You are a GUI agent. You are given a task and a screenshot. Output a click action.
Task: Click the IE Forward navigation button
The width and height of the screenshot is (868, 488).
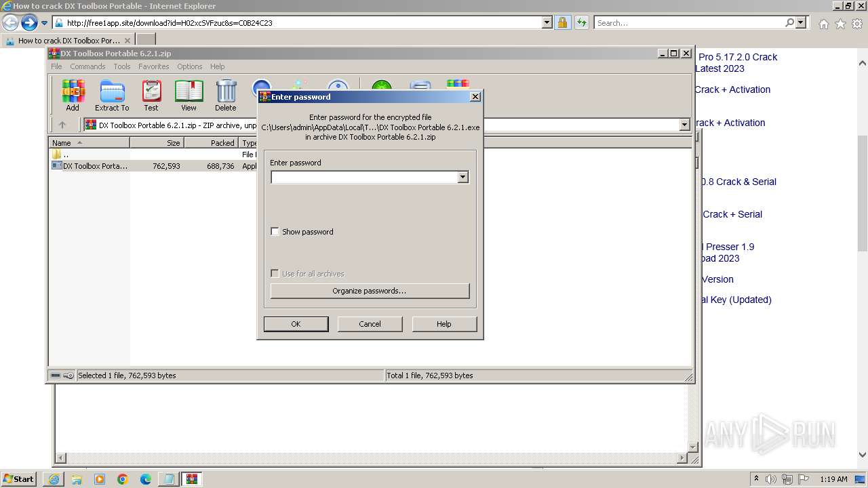pyautogui.click(x=29, y=23)
